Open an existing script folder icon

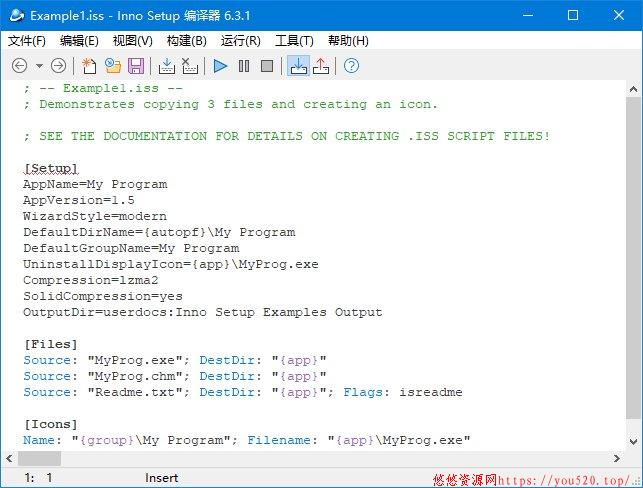(x=113, y=66)
